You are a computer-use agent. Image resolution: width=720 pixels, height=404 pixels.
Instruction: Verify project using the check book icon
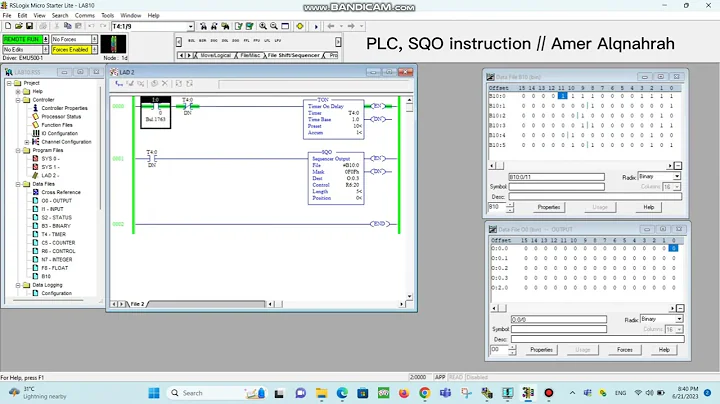[x=249, y=26]
